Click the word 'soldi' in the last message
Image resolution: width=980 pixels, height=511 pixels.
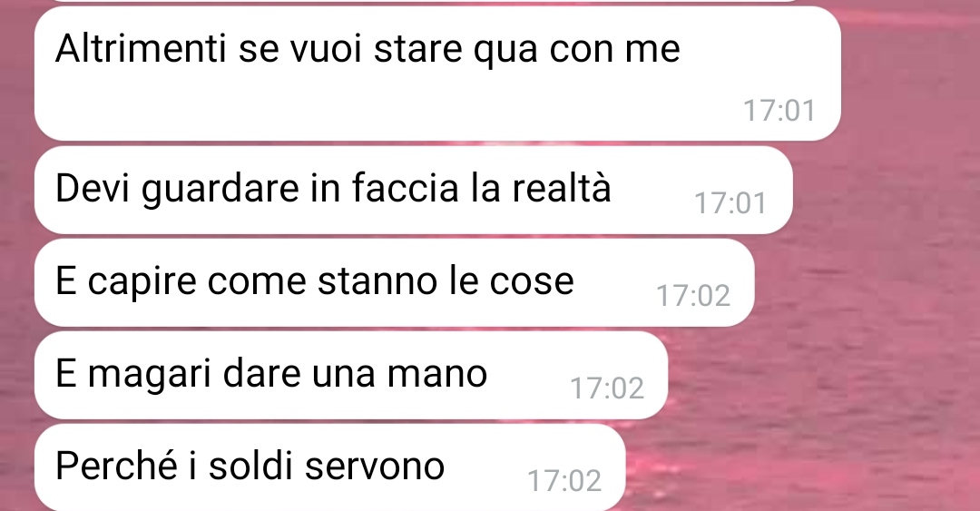point(250,466)
